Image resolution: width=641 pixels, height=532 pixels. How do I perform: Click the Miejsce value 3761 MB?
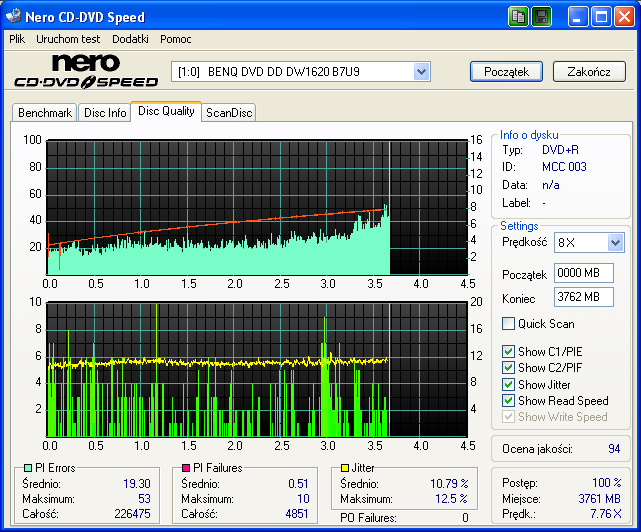(x=599, y=498)
